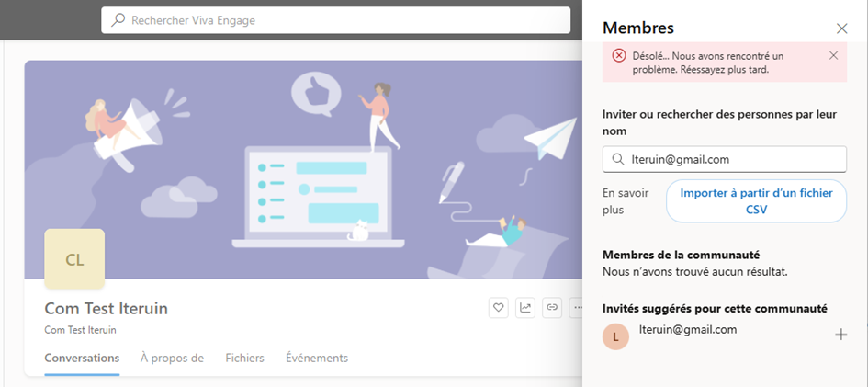Select suggested guest lteruin@gmail.com
Viewport: 868px width, 387px height.
688,329
